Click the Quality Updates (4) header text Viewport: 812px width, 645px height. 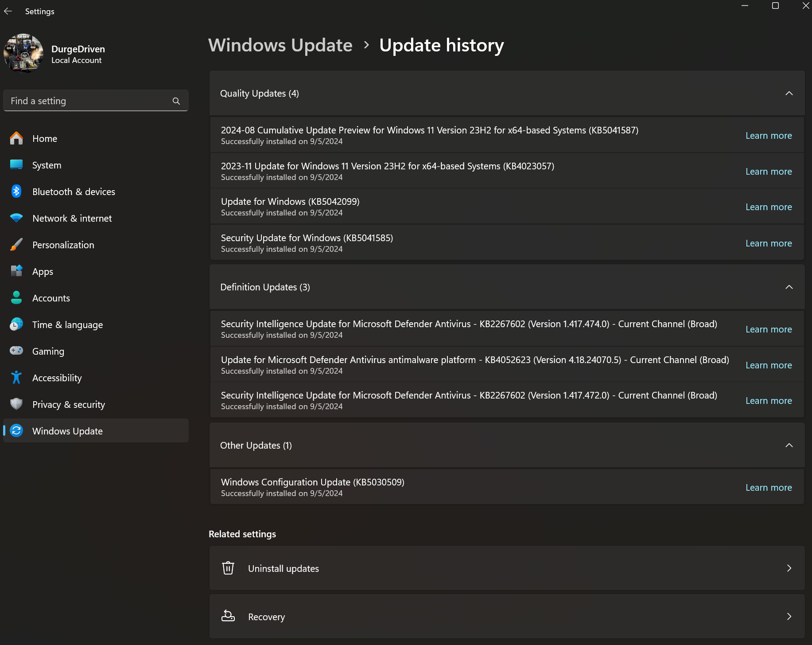(x=260, y=93)
